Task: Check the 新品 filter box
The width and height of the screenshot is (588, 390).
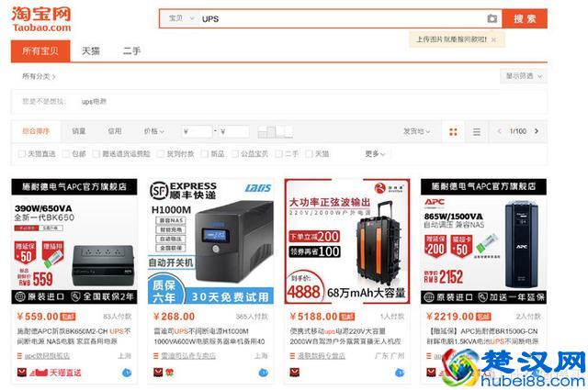Action: pos(204,154)
